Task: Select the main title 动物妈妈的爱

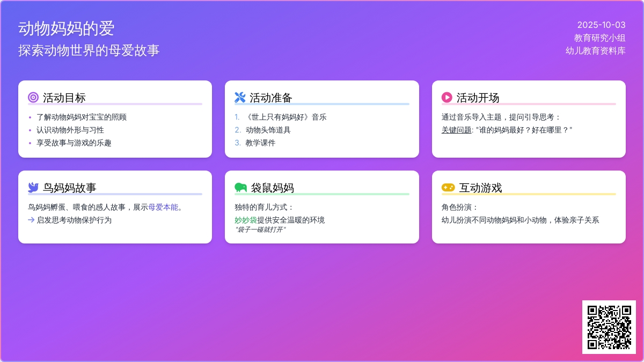Action: (66, 28)
